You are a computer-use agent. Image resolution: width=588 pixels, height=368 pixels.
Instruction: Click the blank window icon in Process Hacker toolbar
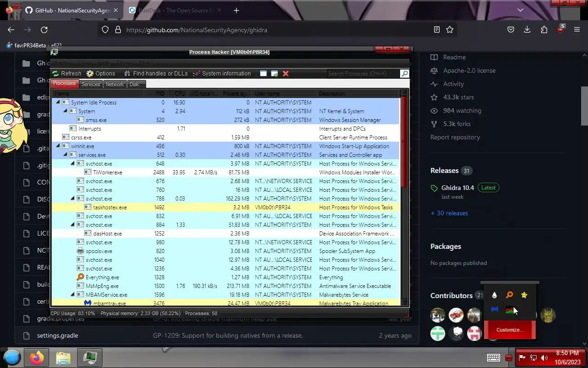[x=263, y=74]
